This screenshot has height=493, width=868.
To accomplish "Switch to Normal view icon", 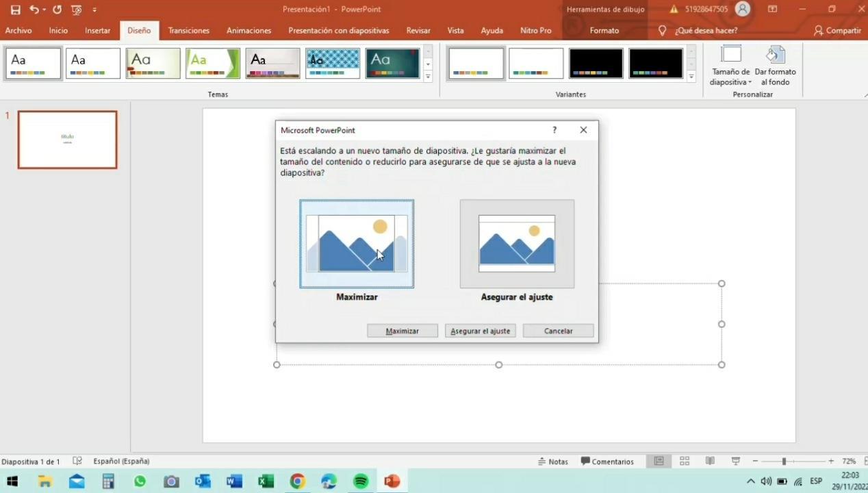I will coord(659,462).
